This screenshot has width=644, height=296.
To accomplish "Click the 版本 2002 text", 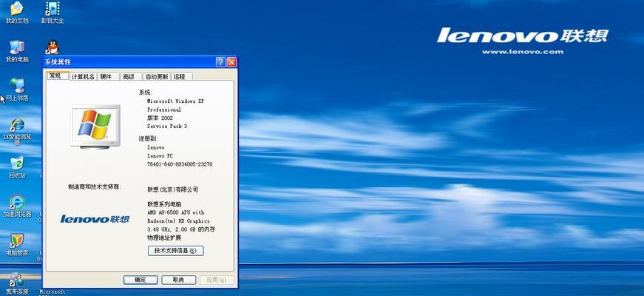I will click(160, 118).
